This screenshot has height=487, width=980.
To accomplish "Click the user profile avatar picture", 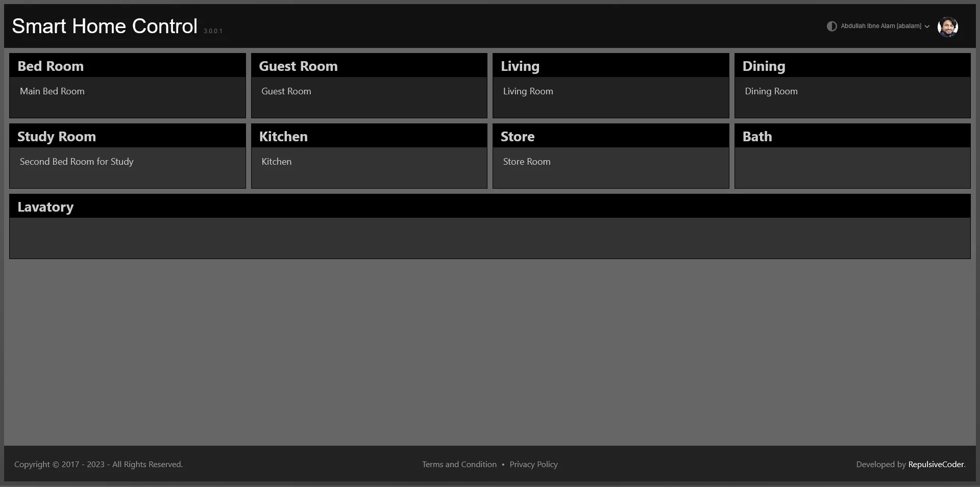I will [x=947, y=27].
